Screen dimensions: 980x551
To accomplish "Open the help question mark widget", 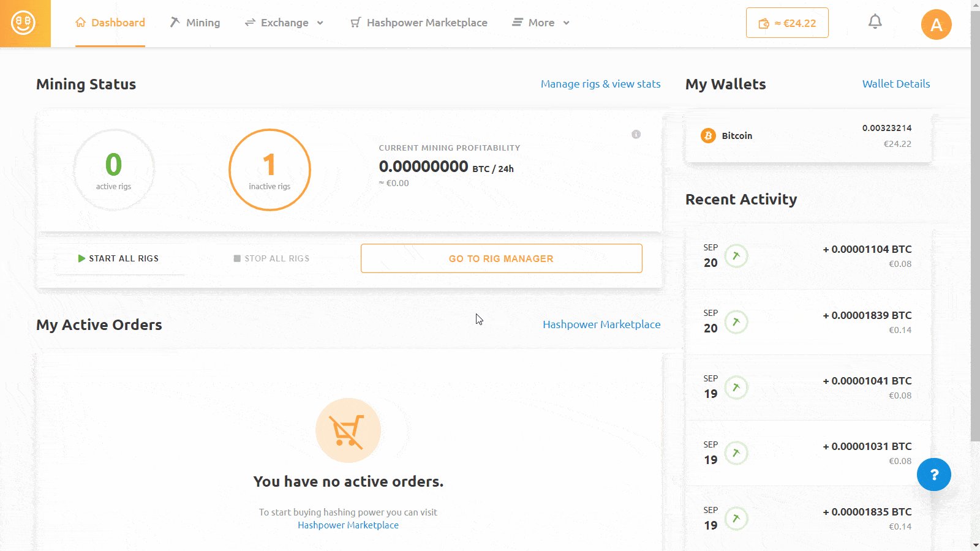I will coord(933,474).
